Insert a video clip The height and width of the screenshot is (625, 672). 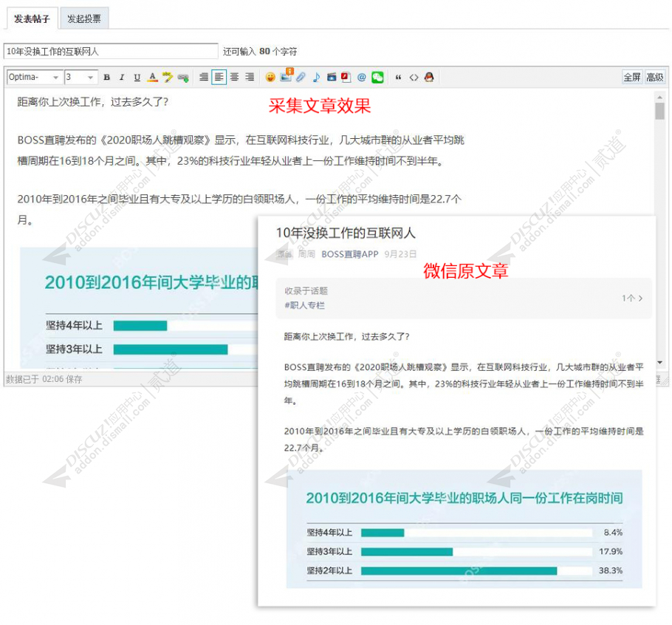(x=331, y=77)
